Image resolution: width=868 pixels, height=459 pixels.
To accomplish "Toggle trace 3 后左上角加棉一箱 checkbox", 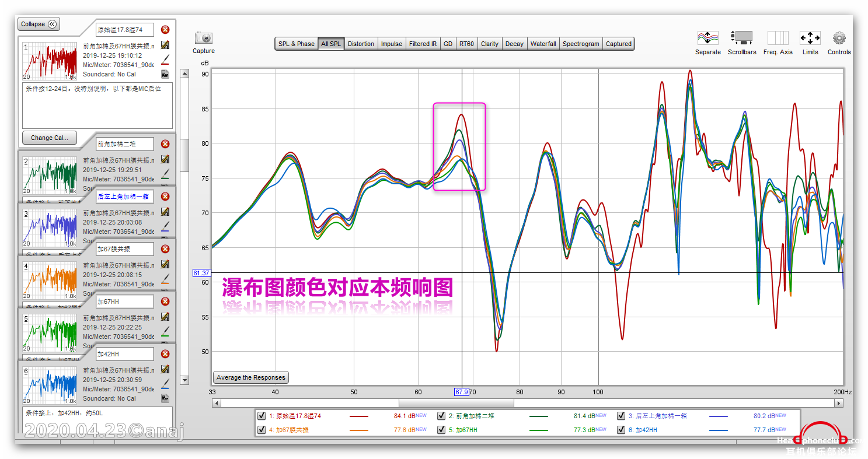I will click(621, 416).
